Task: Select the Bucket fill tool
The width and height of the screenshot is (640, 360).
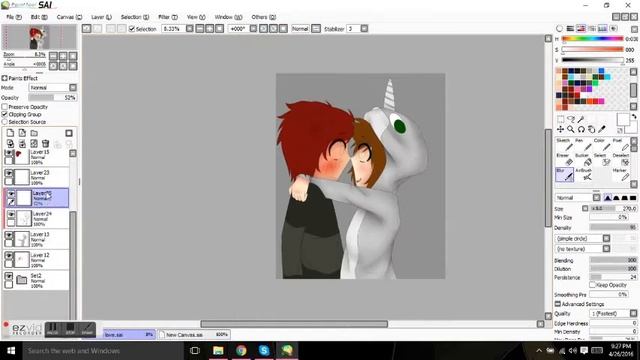Action: [583, 160]
